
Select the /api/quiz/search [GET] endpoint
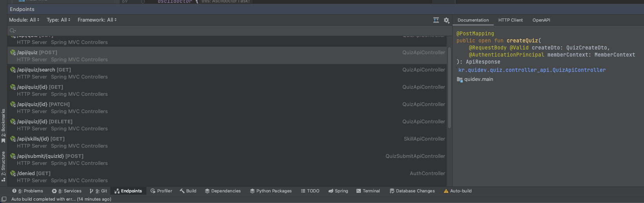pos(227,73)
